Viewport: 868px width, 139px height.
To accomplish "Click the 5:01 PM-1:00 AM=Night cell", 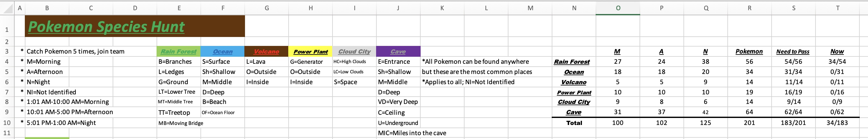I will point(61,123).
